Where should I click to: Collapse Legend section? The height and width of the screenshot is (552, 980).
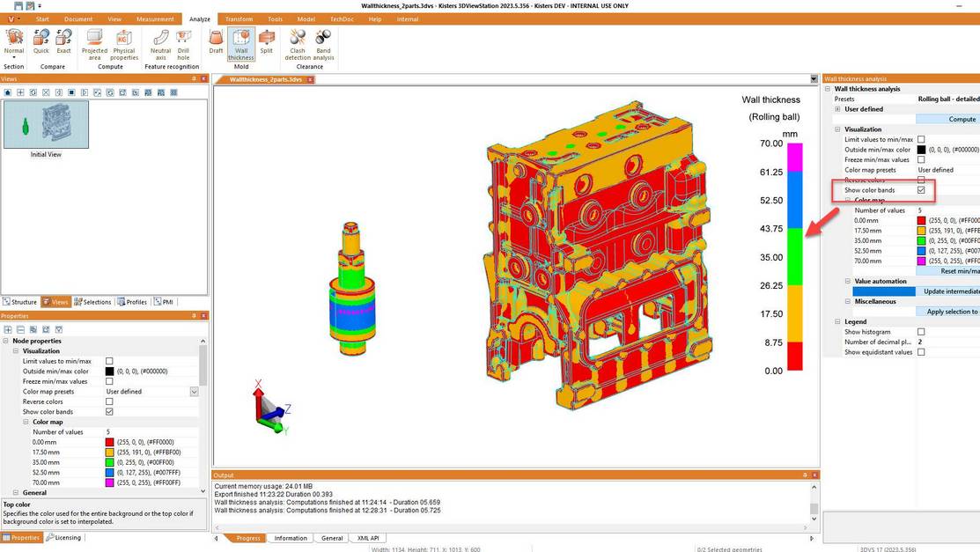(x=838, y=322)
